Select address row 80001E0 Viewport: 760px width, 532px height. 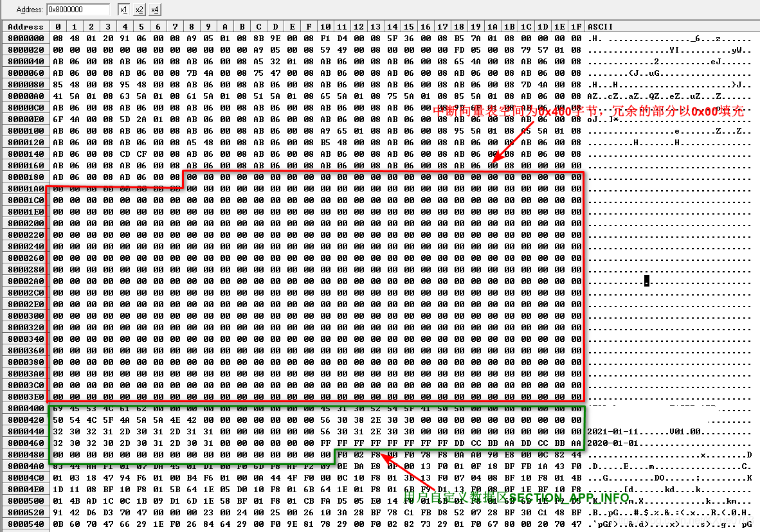tap(26, 212)
